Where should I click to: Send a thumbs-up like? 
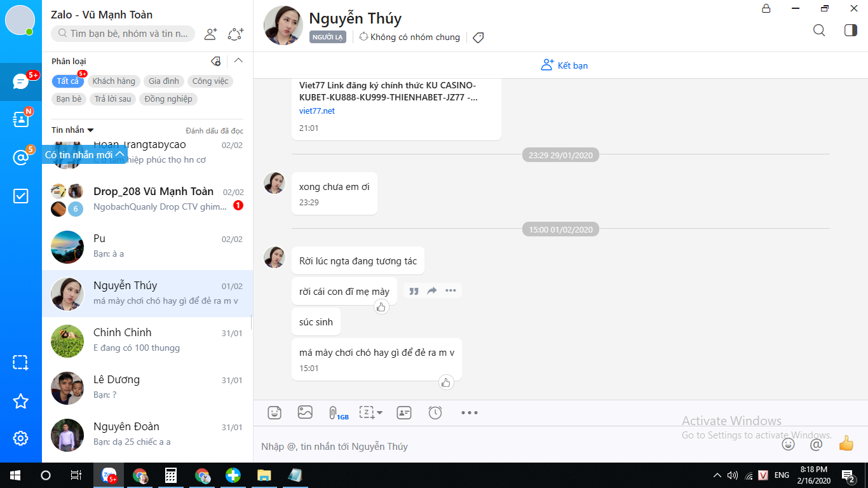[846, 443]
